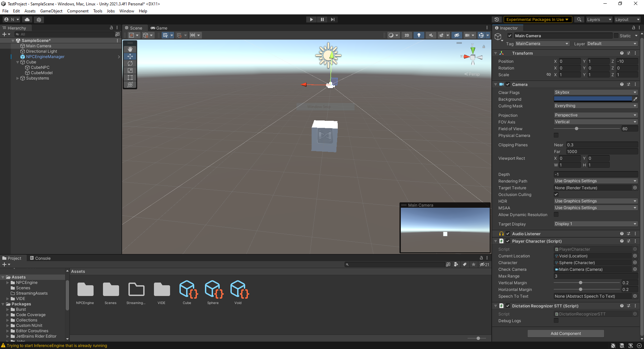Toggle Main Camera active checkbox

[510, 36]
